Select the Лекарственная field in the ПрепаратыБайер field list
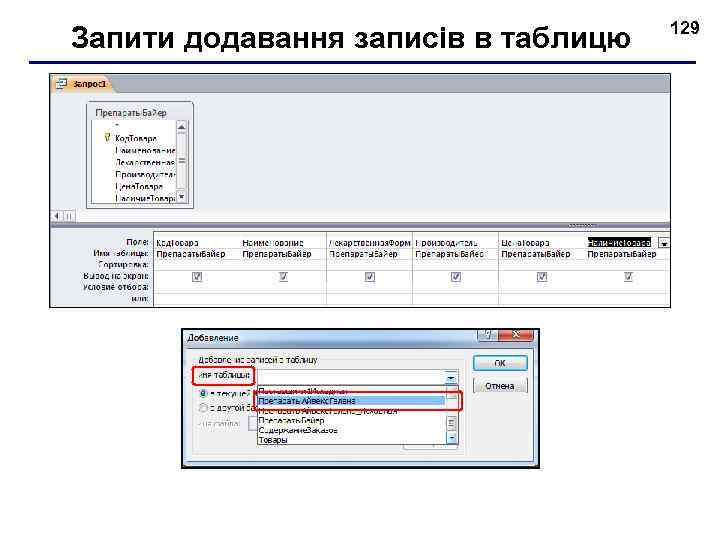 click(x=145, y=163)
